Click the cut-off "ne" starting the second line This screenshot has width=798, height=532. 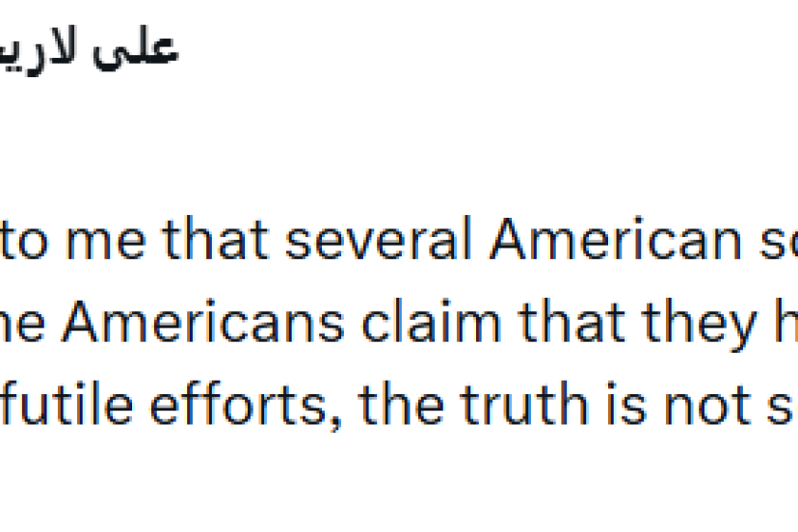pos(21,325)
